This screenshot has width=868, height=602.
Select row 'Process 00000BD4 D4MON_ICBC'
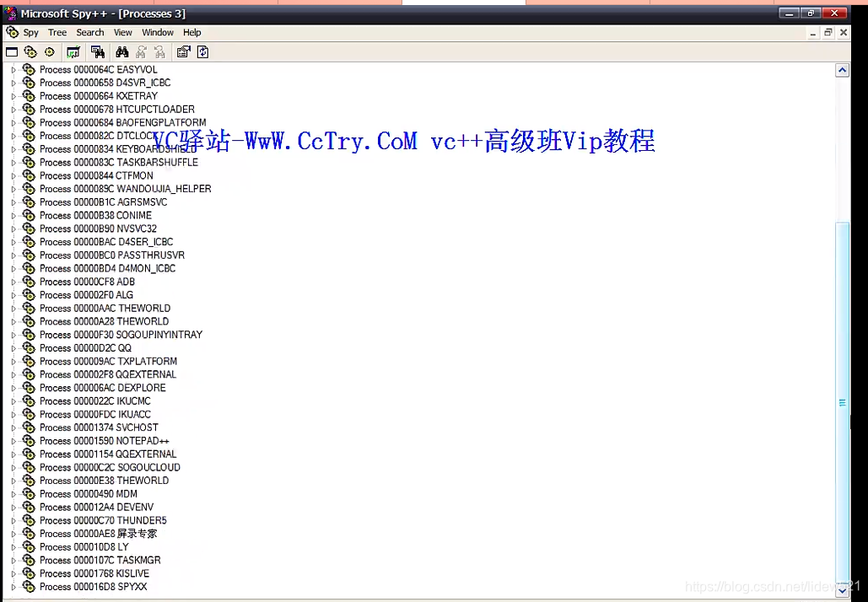point(107,268)
